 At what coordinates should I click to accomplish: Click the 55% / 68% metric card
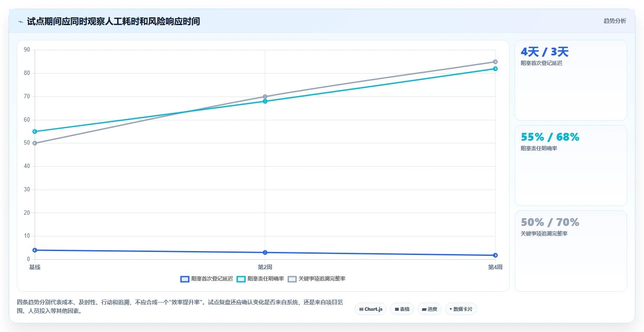pyautogui.click(x=570, y=165)
